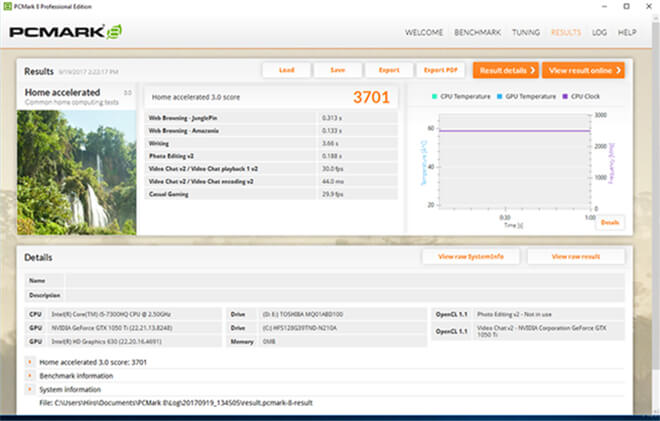
Task: Click the Load button
Action: [x=287, y=70]
